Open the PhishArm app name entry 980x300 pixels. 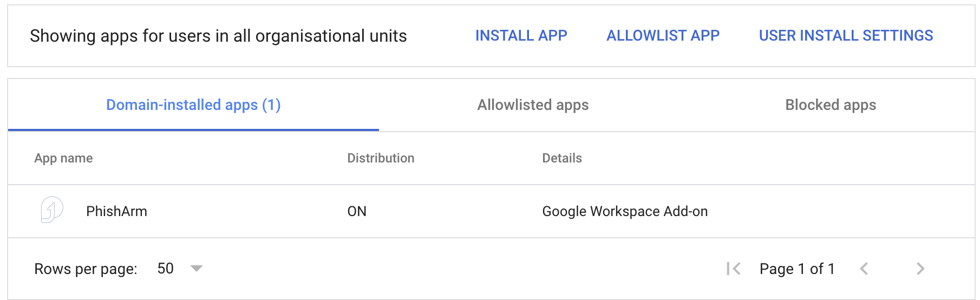[x=116, y=211]
